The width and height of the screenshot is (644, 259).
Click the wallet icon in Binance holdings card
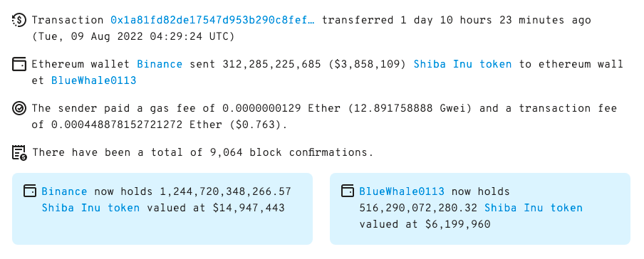(x=30, y=191)
